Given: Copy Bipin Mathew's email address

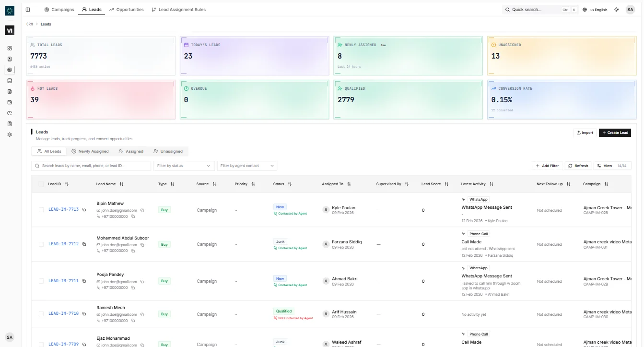Looking at the screenshot, I should [142, 210].
